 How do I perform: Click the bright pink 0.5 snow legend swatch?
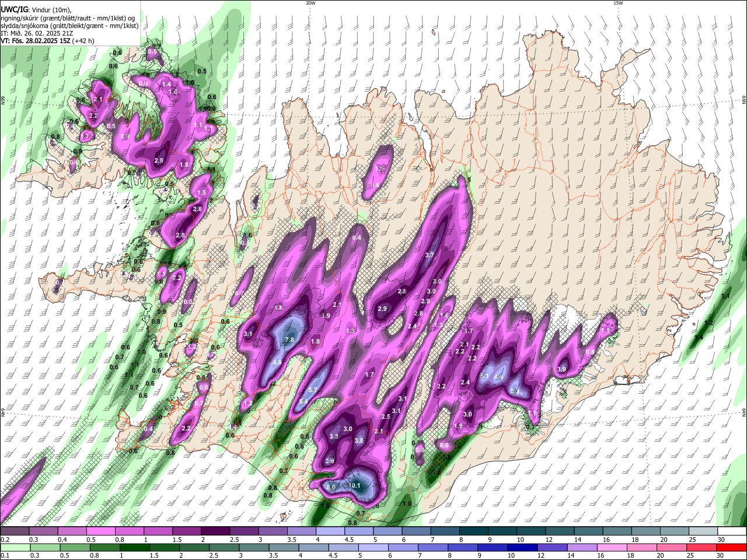(100, 531)
